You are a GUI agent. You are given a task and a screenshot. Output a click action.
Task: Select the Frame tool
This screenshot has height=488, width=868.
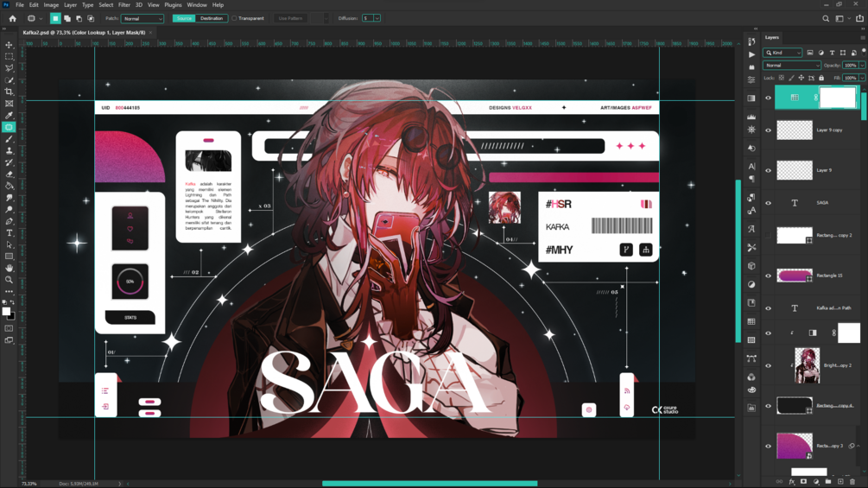[9, 104]
